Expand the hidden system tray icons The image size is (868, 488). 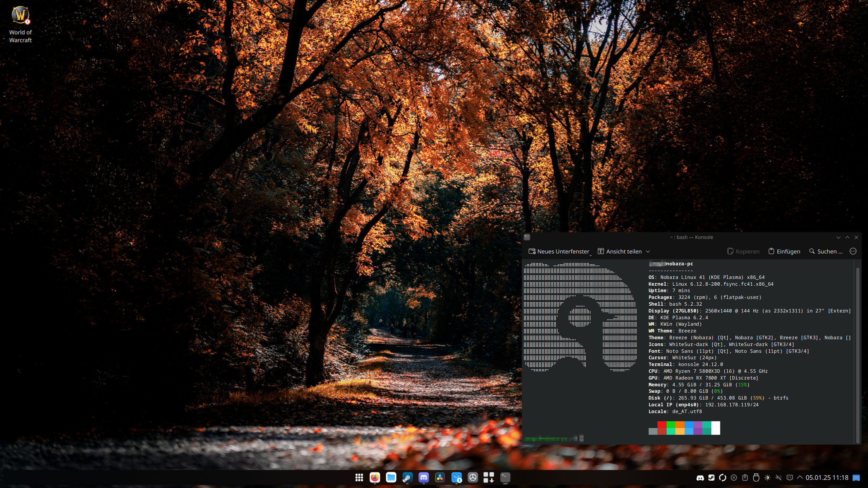click(800, 477)
